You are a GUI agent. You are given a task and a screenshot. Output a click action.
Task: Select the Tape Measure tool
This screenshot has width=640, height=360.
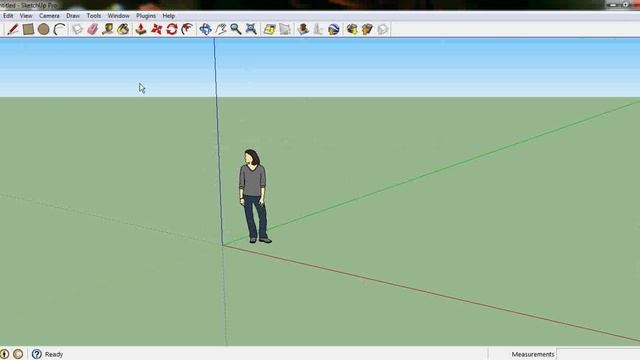[x=108, y=29]
